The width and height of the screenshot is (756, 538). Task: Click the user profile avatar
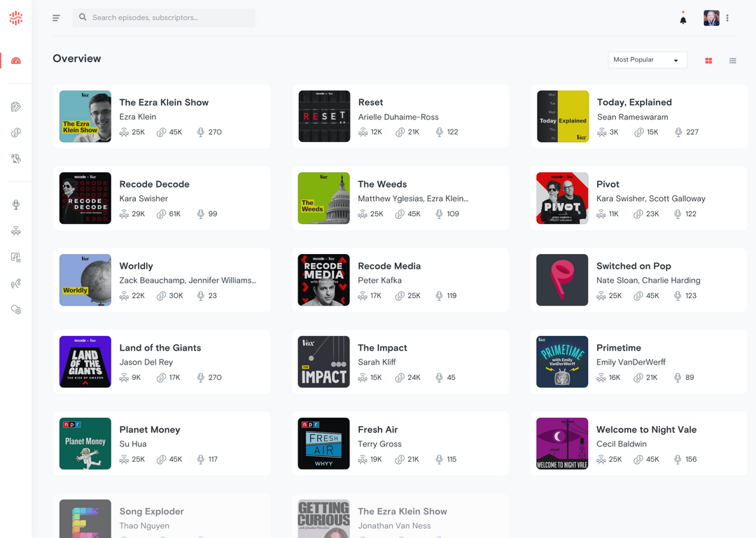pyautogui.click(x=711, y=17)
